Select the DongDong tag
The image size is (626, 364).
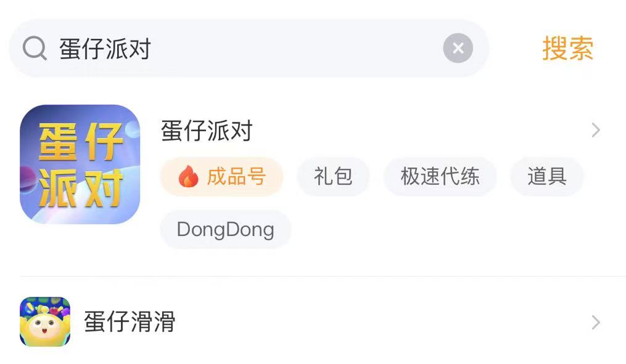click(x=225, y=230)
